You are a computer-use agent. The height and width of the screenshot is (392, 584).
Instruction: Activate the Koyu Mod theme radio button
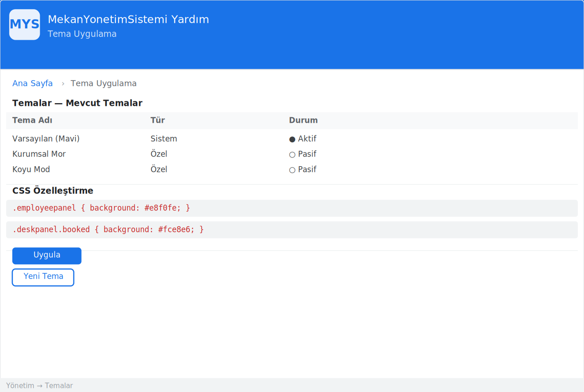[292, 170]
